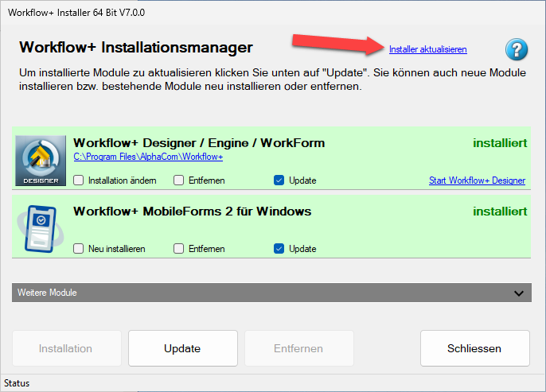546x392 pixels.
Task: Click the Workflow+ MobileForms 2 für Windows title
Action: coord(193,212)
